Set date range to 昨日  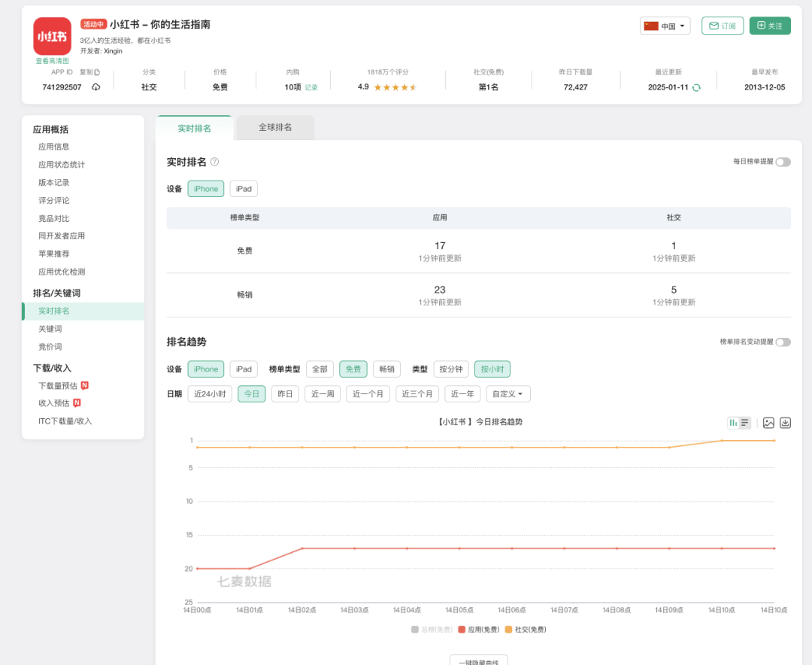click(x=286, y=394)
